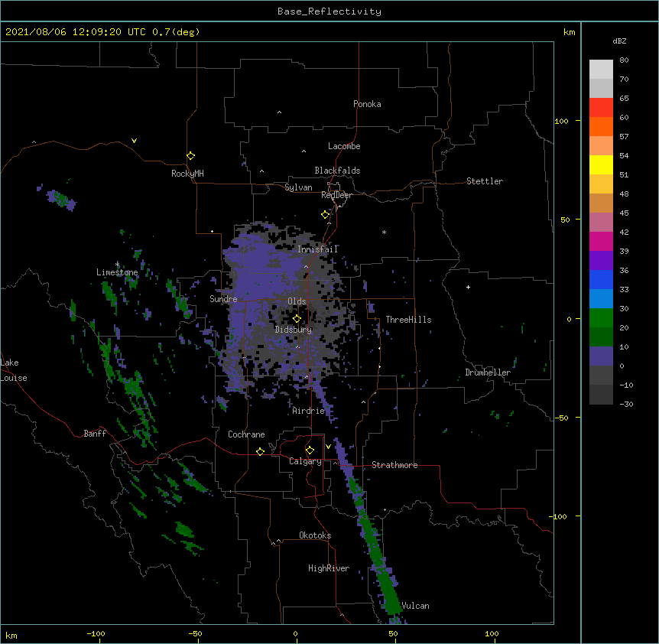Click the Sundre town label
The width and height of the screenshot is (659, 644).
click(223, 299)
